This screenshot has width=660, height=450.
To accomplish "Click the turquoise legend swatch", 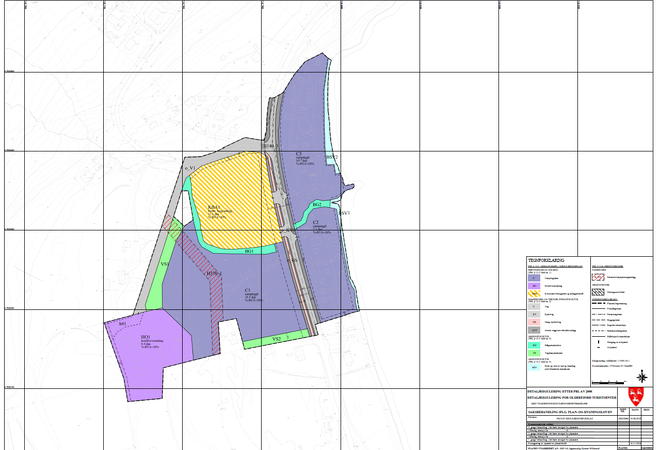I will pos(535,343).
